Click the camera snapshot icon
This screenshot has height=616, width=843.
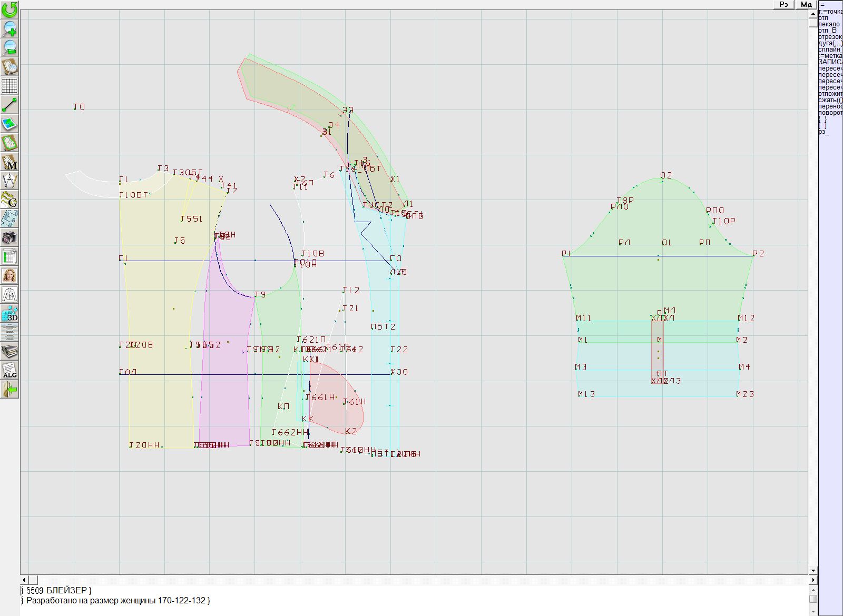[9, 237]
